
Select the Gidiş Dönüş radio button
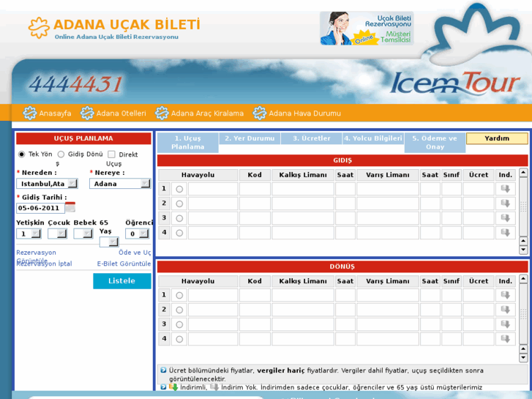(61, 154)
